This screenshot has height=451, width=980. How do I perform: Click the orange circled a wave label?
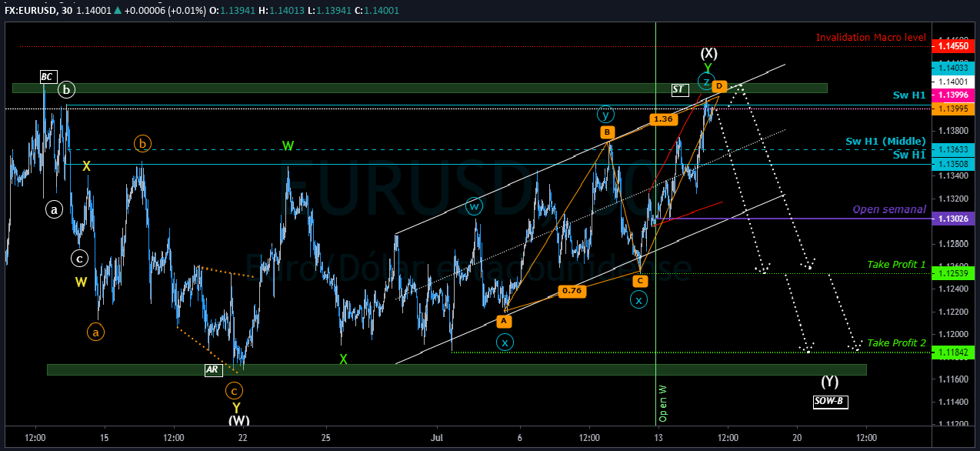pyautogui.click(x=96, y=332)
